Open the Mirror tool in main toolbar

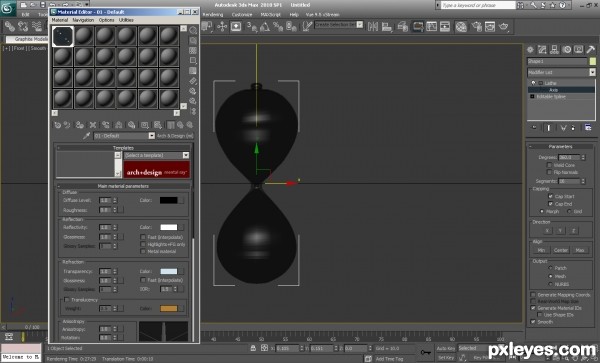(x=373, y=26)
